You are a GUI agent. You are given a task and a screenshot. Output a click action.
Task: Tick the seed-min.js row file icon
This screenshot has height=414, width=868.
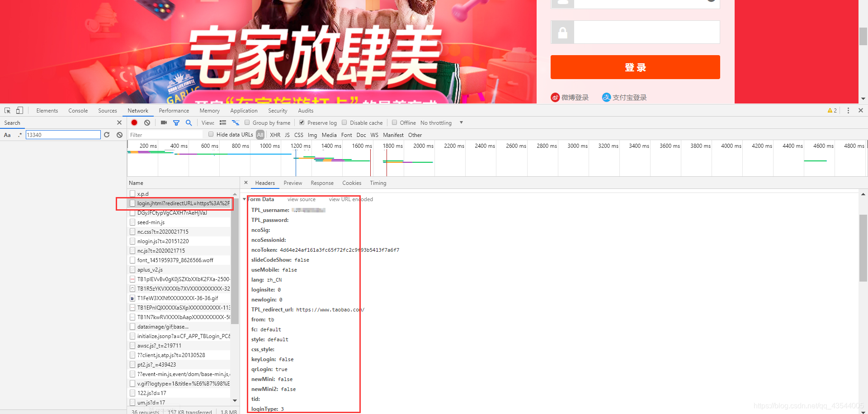point(132,222)
